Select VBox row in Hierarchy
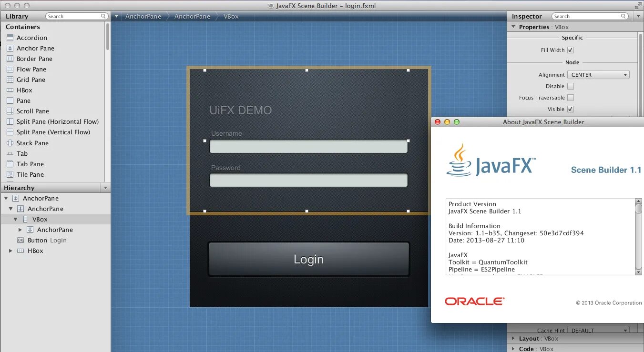 pos(55,219)
